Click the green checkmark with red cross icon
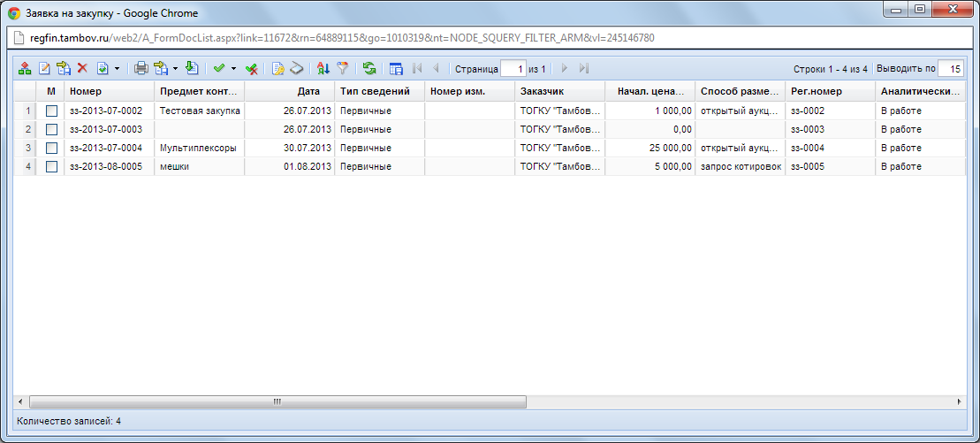The height and width of the screenshot is (443, 980). tap(252, 68)
